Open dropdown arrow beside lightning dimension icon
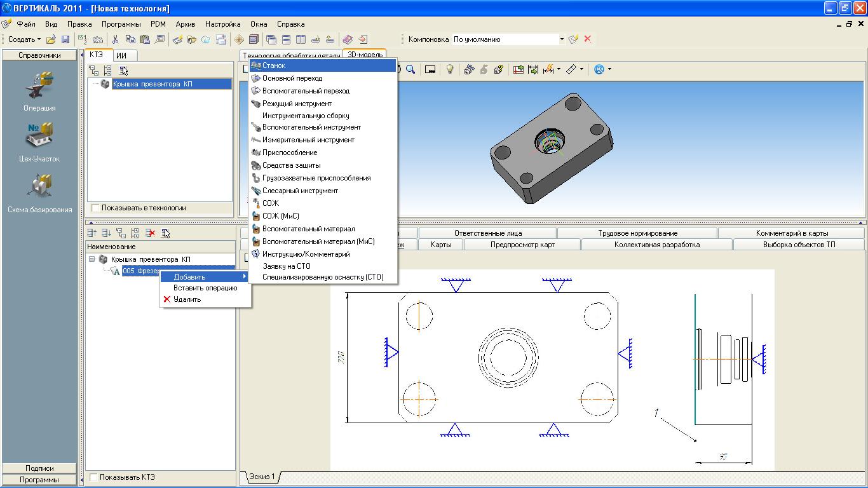The width and height of the screenshot is (868, 488). tap(559, 69)
